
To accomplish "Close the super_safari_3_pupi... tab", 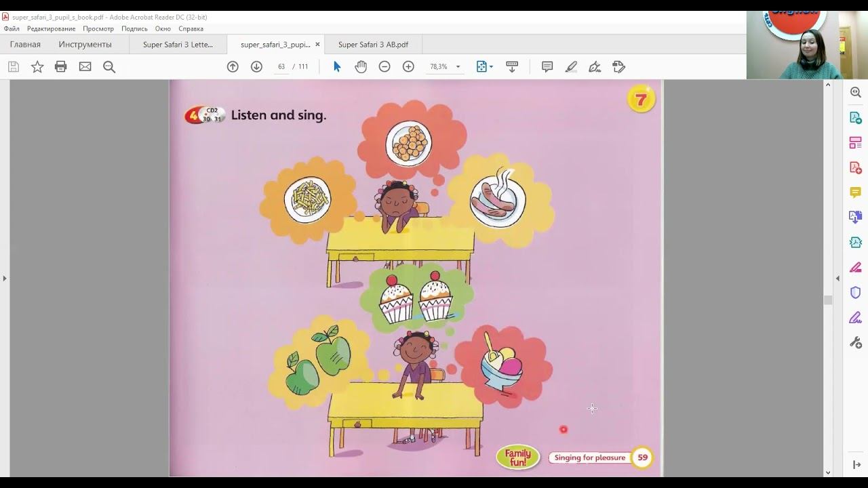I will pyautogui.click(x=317, y=45).
